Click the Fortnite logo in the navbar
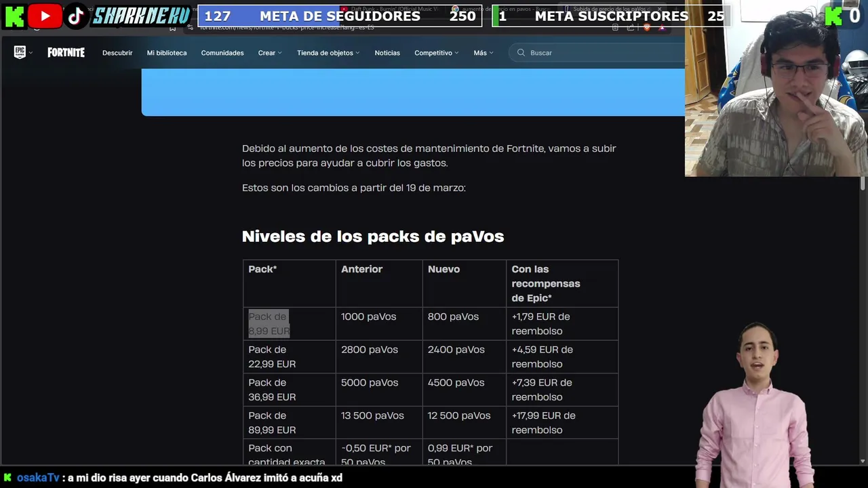 click(66, 53)
